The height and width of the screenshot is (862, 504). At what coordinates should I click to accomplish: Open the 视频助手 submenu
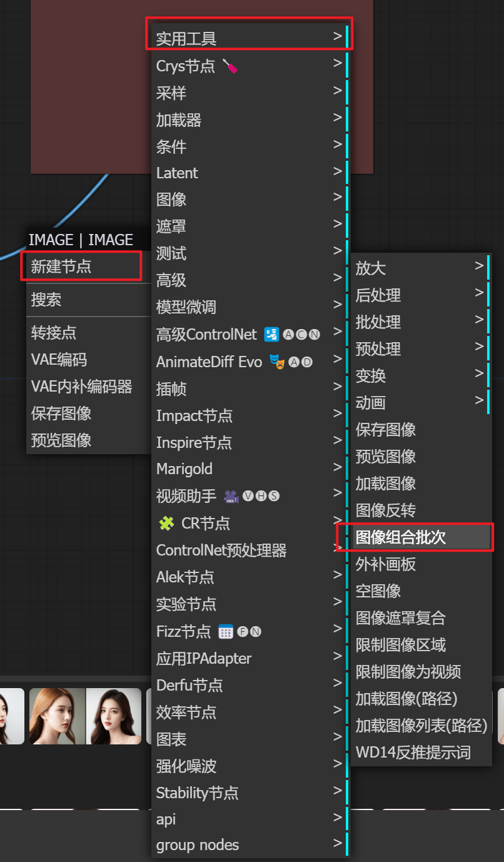tap(250, 496)
